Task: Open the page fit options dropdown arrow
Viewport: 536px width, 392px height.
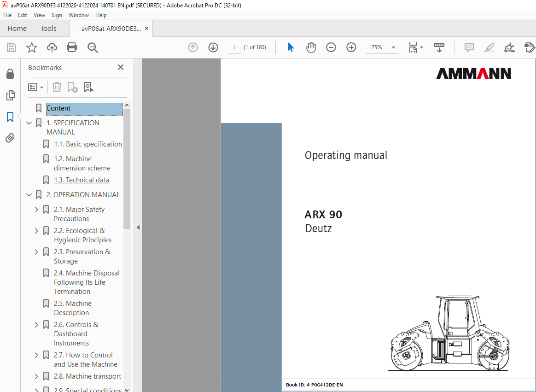Action: click(421, 47)
